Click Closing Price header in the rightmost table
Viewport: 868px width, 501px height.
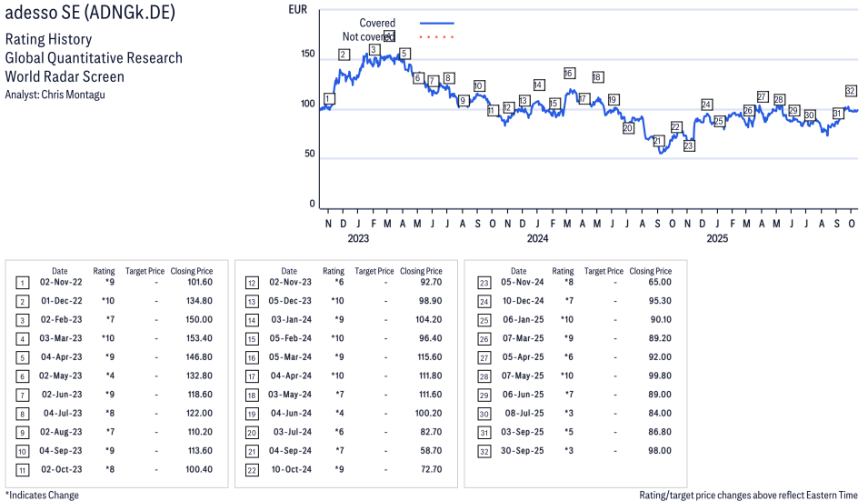[x=650, y=271]
